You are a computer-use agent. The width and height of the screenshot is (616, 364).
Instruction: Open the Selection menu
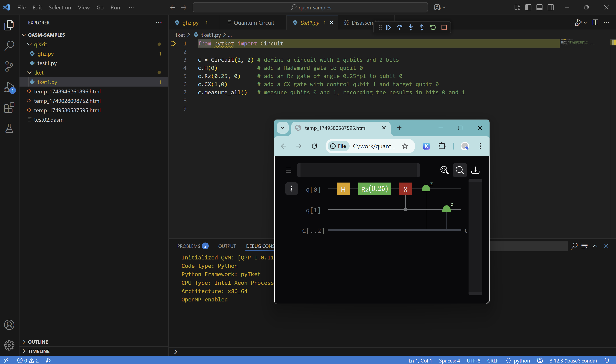click(x=60, y=7)
